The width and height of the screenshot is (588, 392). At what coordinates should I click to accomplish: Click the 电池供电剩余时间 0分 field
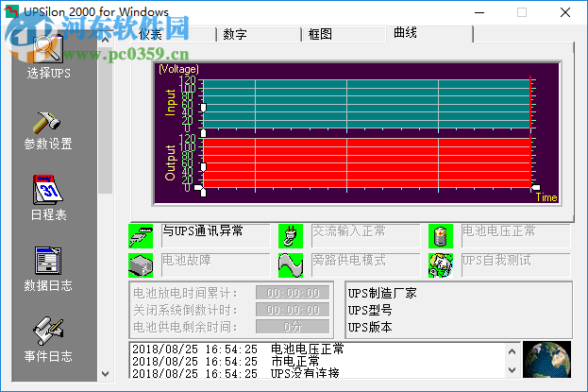tap(293, 327)
